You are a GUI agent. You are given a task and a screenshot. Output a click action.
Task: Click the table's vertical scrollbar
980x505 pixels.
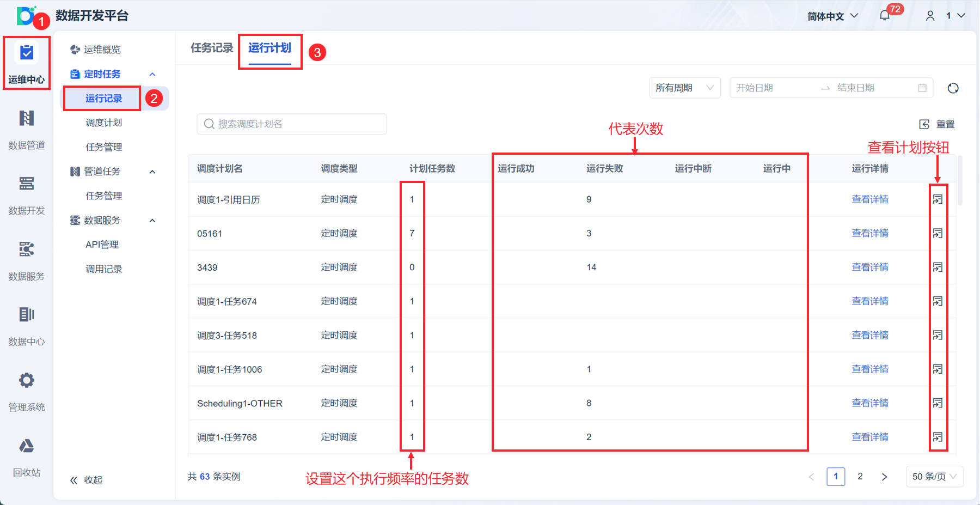point(960,181)
